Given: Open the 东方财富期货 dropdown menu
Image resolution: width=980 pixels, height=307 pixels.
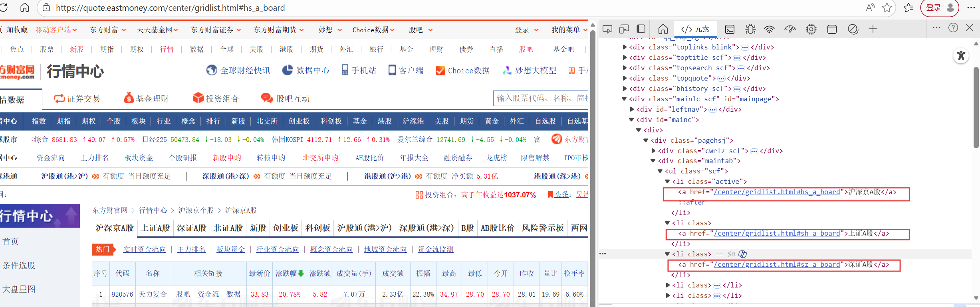Looking at the screenshot, I should [279, 30].
